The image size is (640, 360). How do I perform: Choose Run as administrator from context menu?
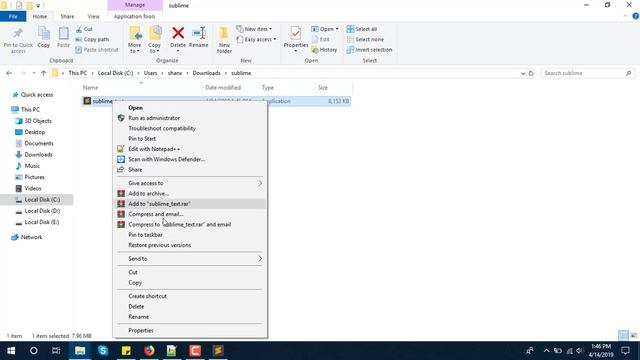point(190,118)
